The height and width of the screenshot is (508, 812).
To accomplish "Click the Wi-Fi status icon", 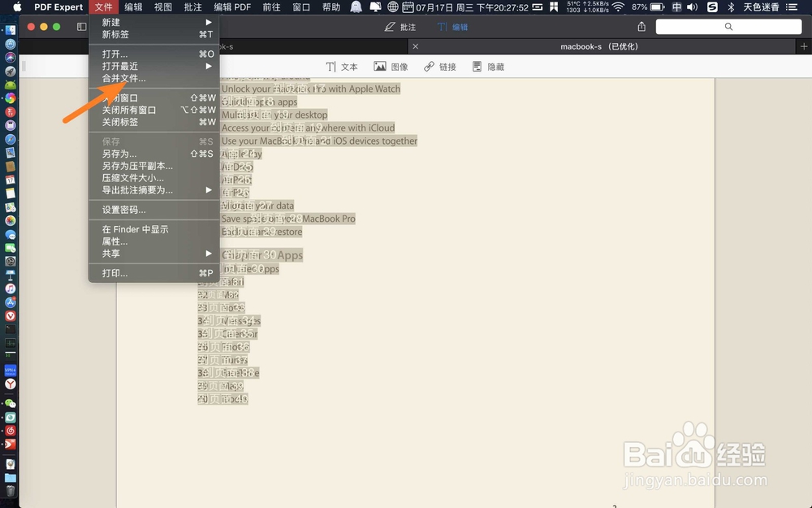I will point(618,7).
